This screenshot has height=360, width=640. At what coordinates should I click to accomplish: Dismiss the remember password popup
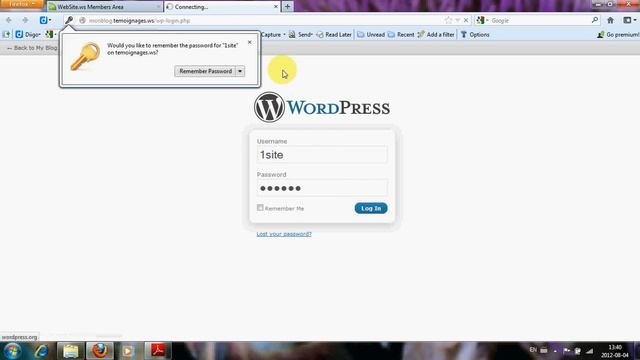tap(249, 42)
